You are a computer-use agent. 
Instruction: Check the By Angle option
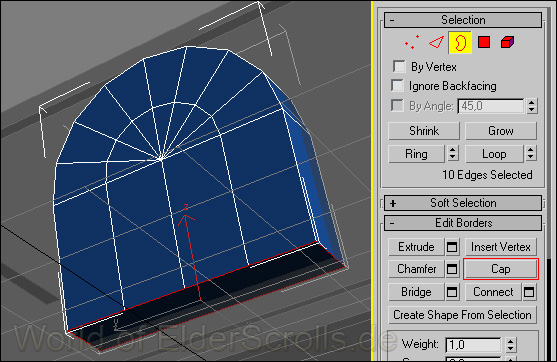[397, 106]
